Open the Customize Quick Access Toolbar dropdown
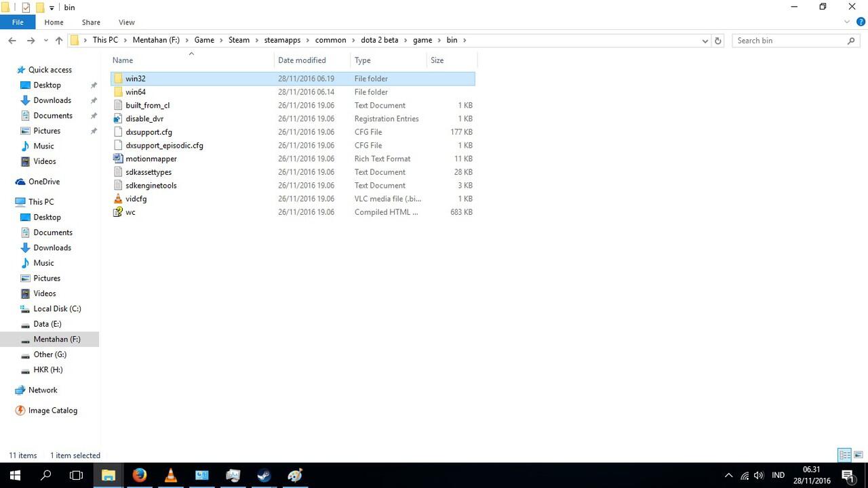The image size is (868, 488). click(52, 8)
